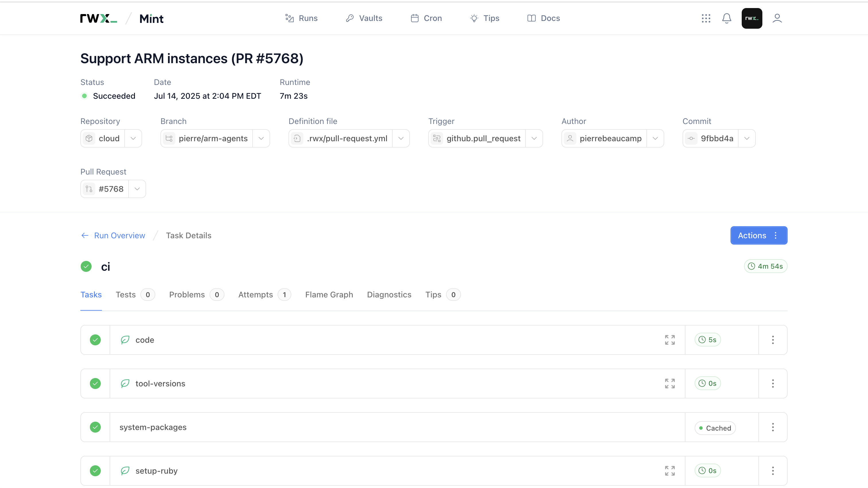
Task: Open the Pull Request #5768 dropdown
Action: (x=137, y=189)
